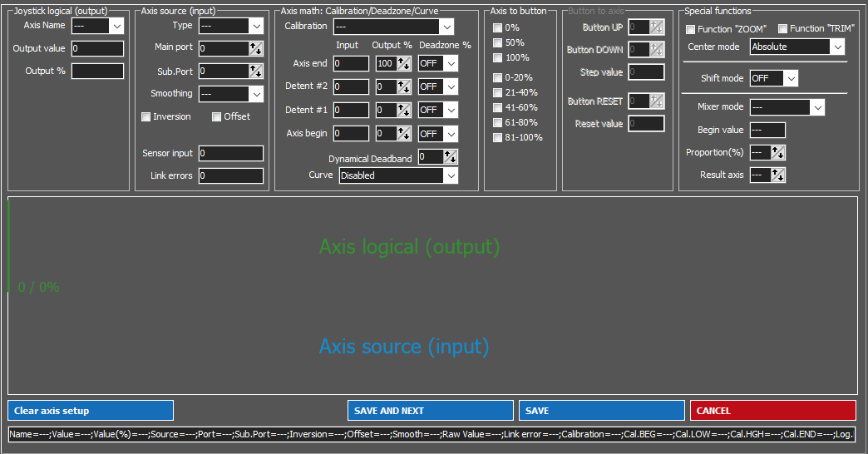Screen dimensions: 868x454
Task: Click the Sub.Port value field
Action: click(x=224, y=71)
